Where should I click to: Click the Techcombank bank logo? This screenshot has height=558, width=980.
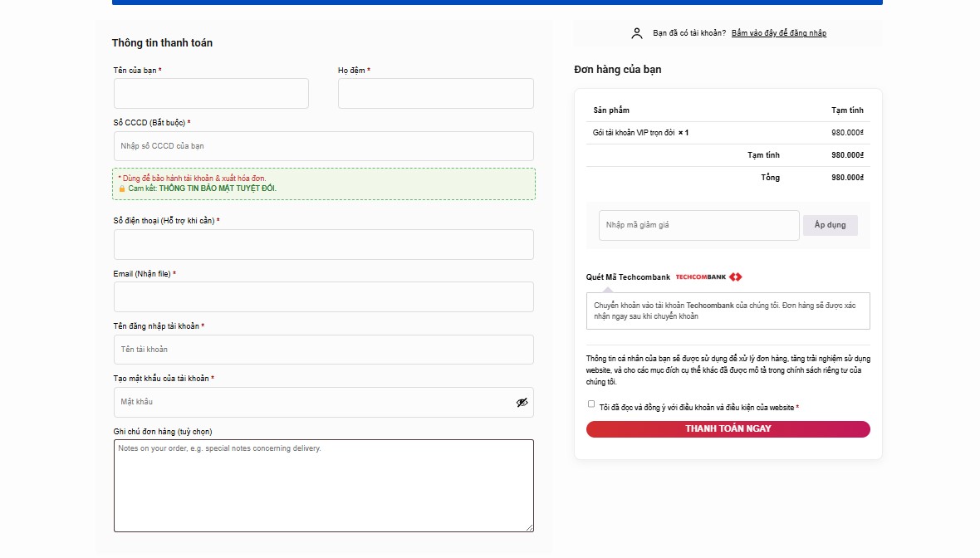click(703, 277)
